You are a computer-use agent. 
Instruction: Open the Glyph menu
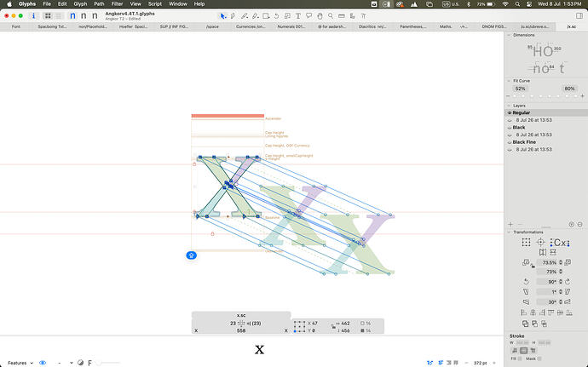[80, 3]
